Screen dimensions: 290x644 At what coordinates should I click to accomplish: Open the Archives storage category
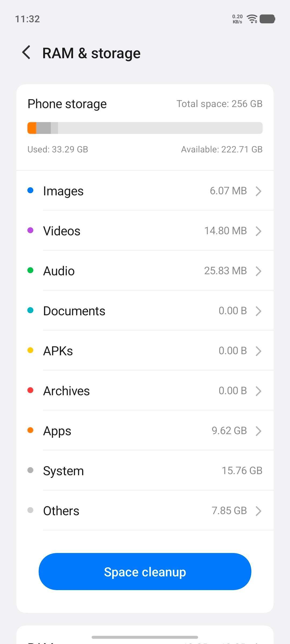click(145, 391)
